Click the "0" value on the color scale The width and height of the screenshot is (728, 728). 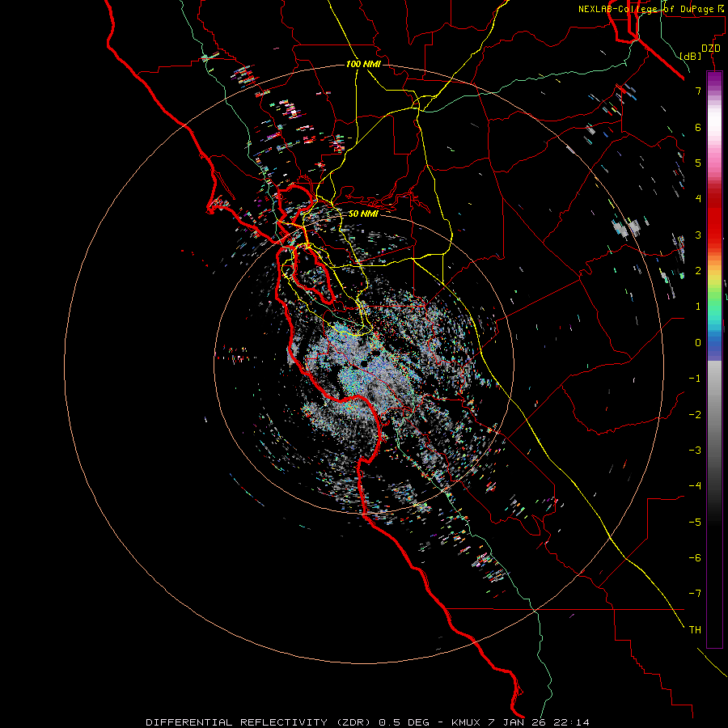pos(698,343)
